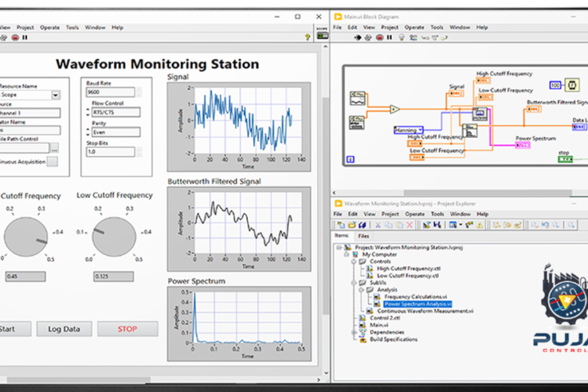Click the New VI icon in Project Explorer toolbar
This screenshot has height=392, width=588.
342,224
